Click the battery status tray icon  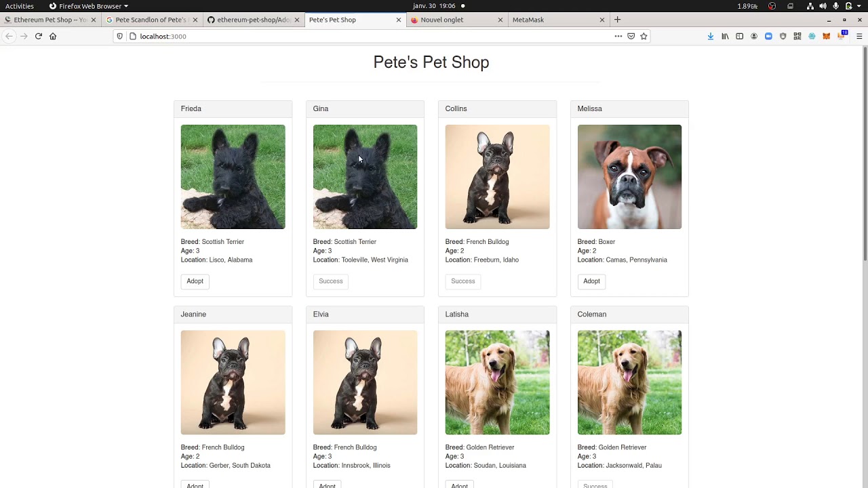pos(848,6)
